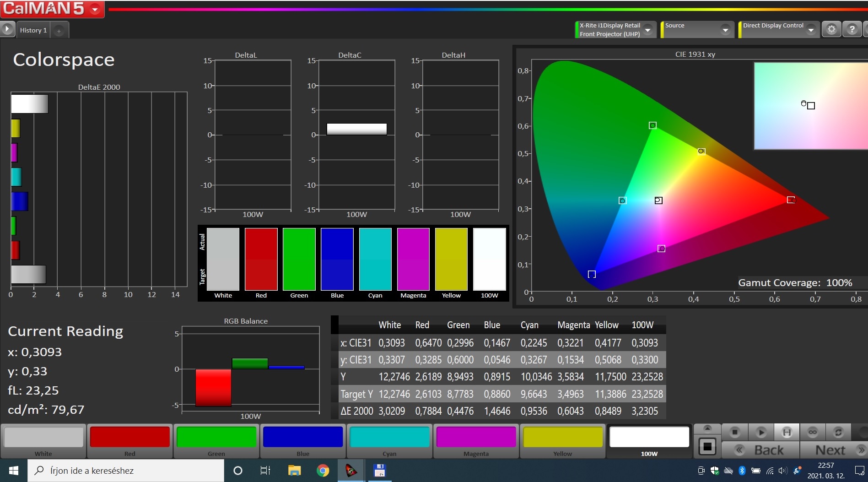Click the read series bracket icon
Screen dimensions: 868x482
787,432
